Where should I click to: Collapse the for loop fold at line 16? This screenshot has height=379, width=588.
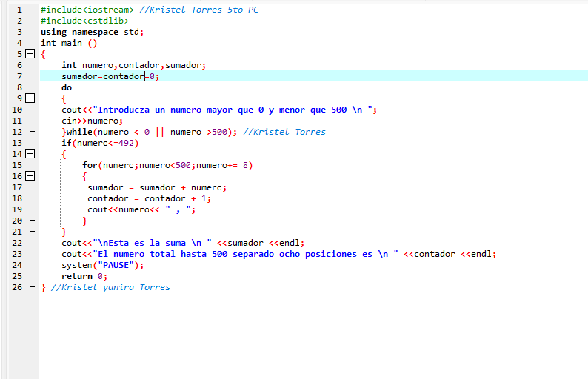tap(30, 176)
